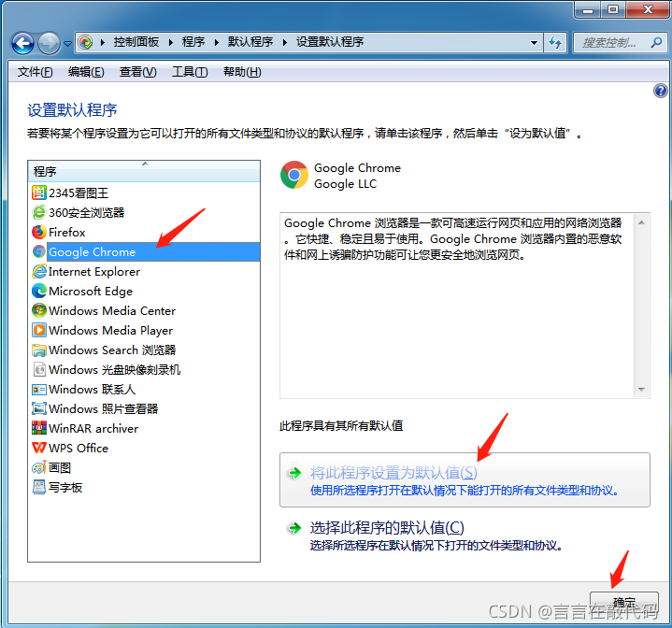Click the blue help question mark icon
672x628 pixels.
(660, 91)
